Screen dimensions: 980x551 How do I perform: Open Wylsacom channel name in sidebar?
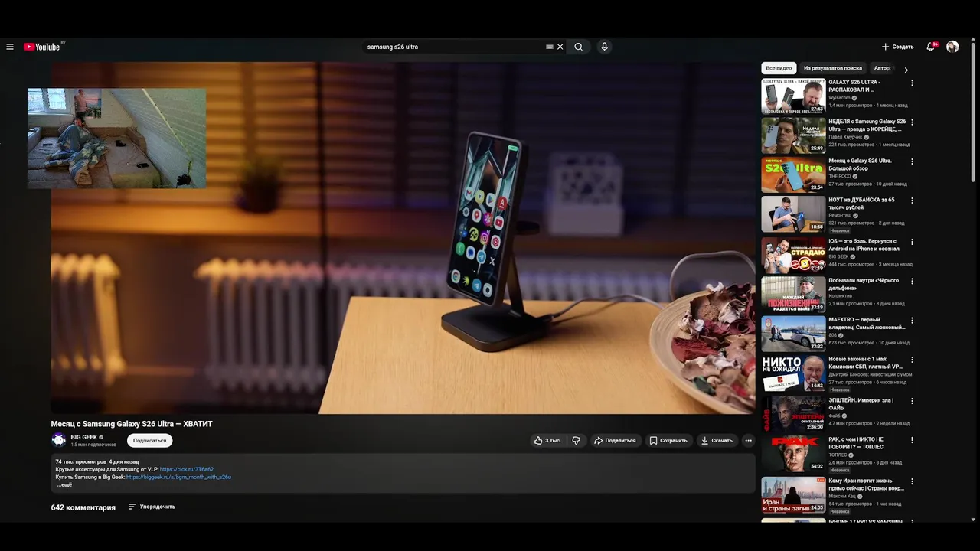pyautogui.click(x=839, y=98)
